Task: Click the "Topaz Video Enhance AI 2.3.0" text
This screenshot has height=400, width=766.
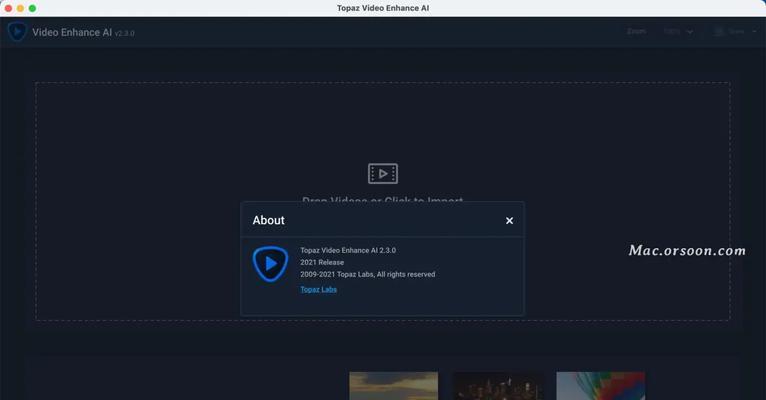Action: 348,250
